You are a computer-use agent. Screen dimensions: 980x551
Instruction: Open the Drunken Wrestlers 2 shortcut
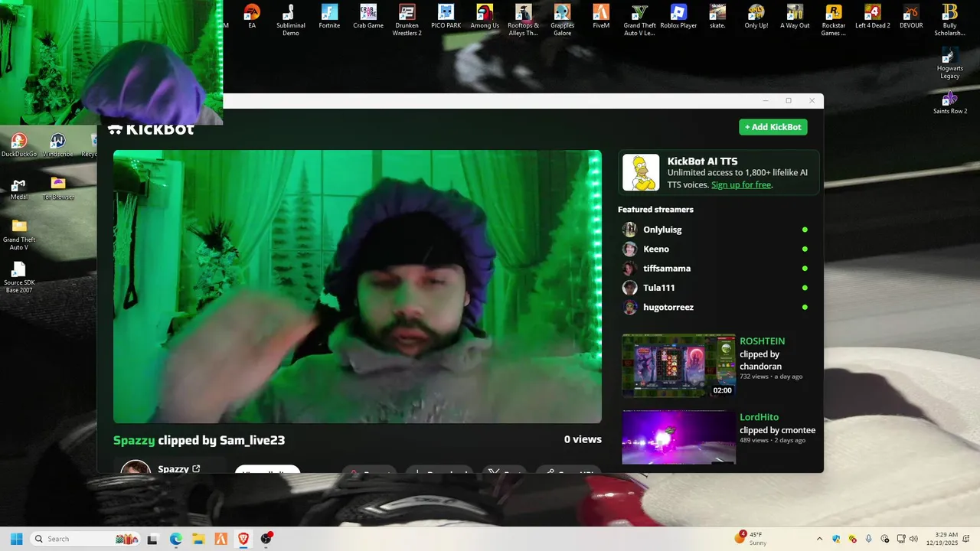click(407, 20)
